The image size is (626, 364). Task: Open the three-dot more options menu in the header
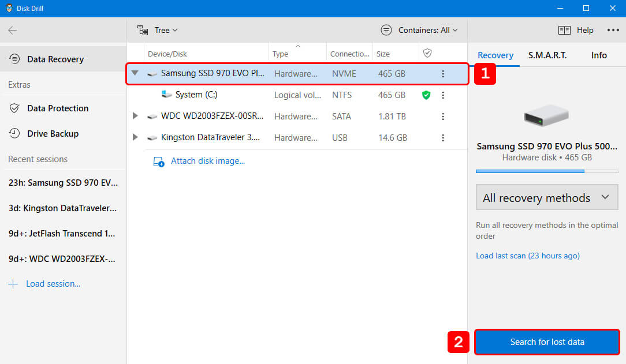coord(613,30)
